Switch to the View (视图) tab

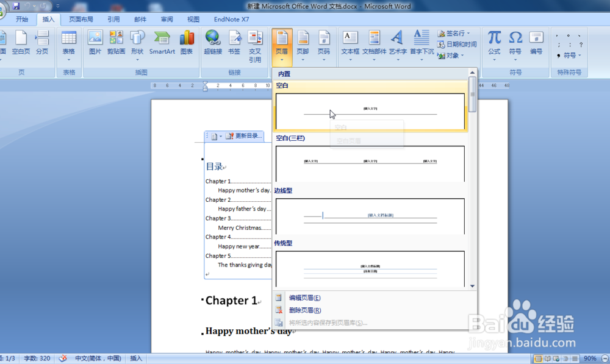tap(193, 19)
